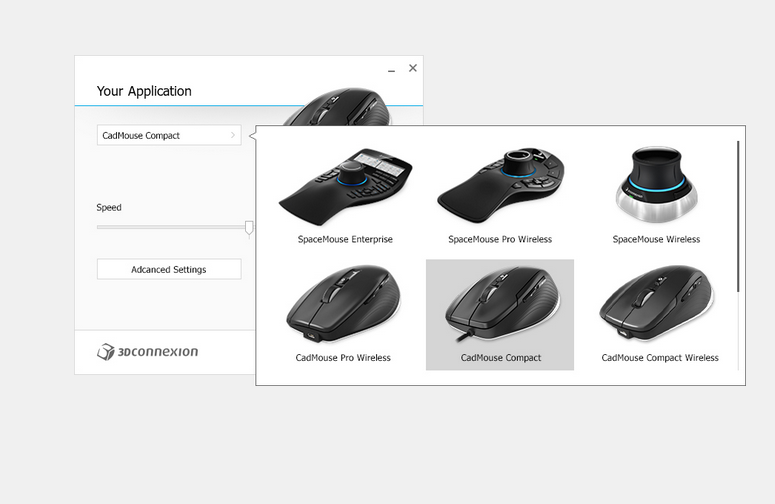775x504 pixels.
Task: Click the "CadMouse Compact Wireless" text label
Action: coord(660,358)
